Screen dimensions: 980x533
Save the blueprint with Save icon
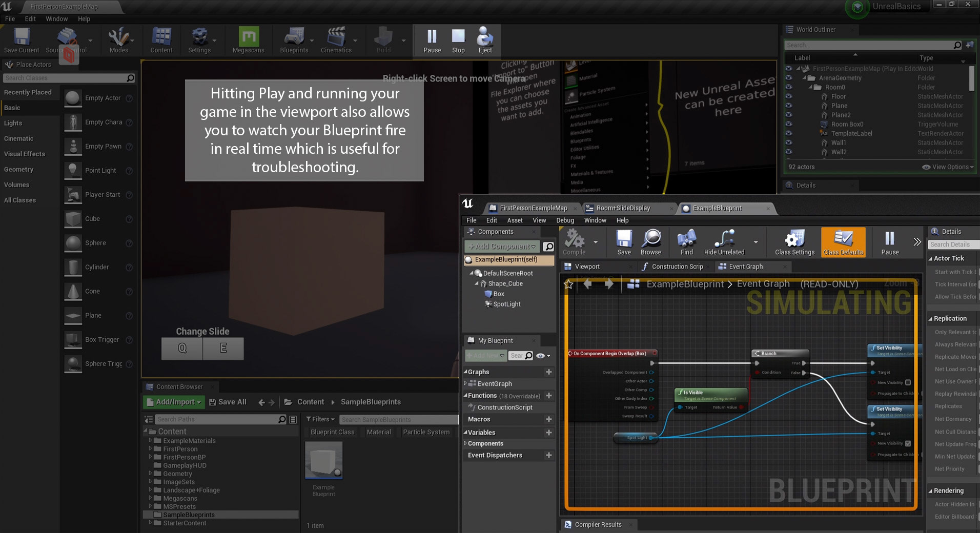click(624, 242)
